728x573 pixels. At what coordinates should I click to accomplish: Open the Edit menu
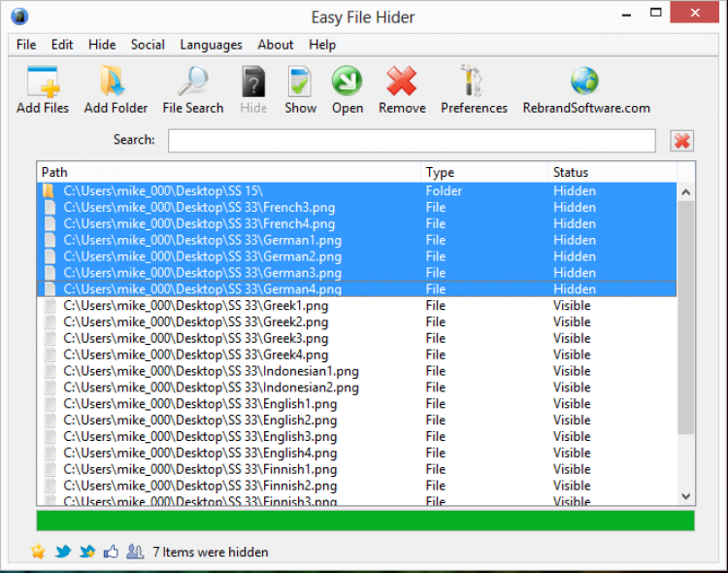[62, 45]
